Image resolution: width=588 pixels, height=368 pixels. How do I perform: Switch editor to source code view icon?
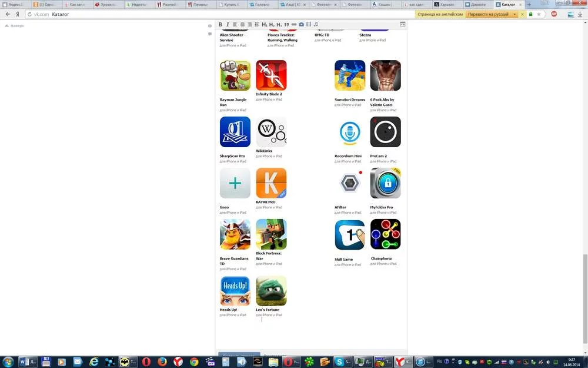click(402, 24)
